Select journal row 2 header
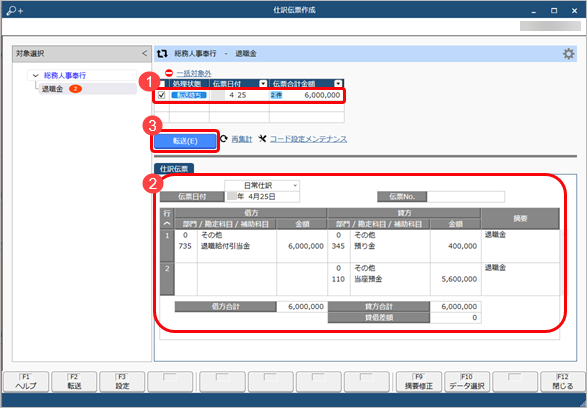 167,279
